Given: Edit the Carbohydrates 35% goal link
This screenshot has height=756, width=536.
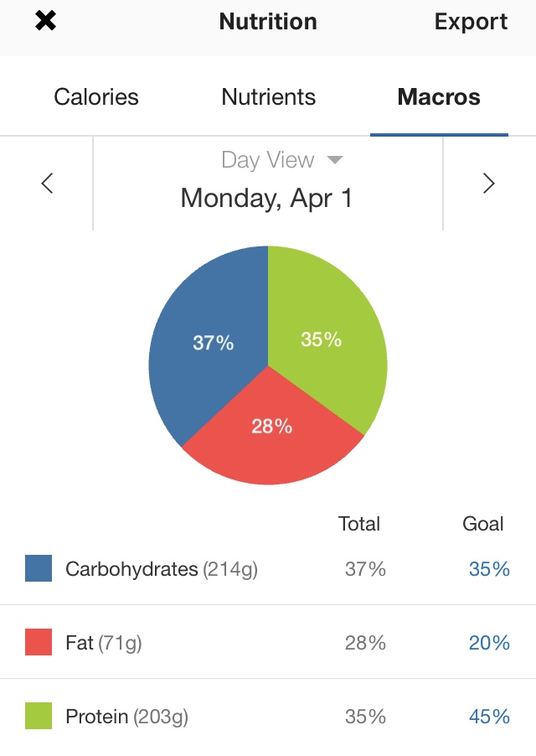Looking at the screenshot, I should tap(489, 569).
